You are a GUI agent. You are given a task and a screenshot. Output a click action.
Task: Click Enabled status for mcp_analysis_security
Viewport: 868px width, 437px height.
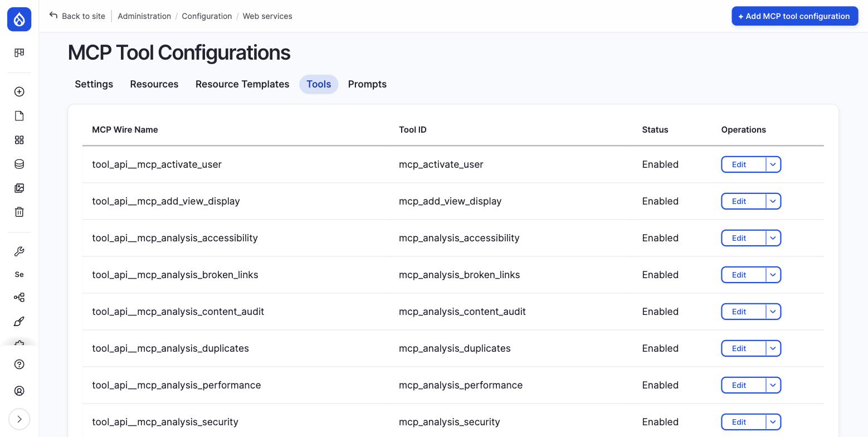tap(660, 422)
